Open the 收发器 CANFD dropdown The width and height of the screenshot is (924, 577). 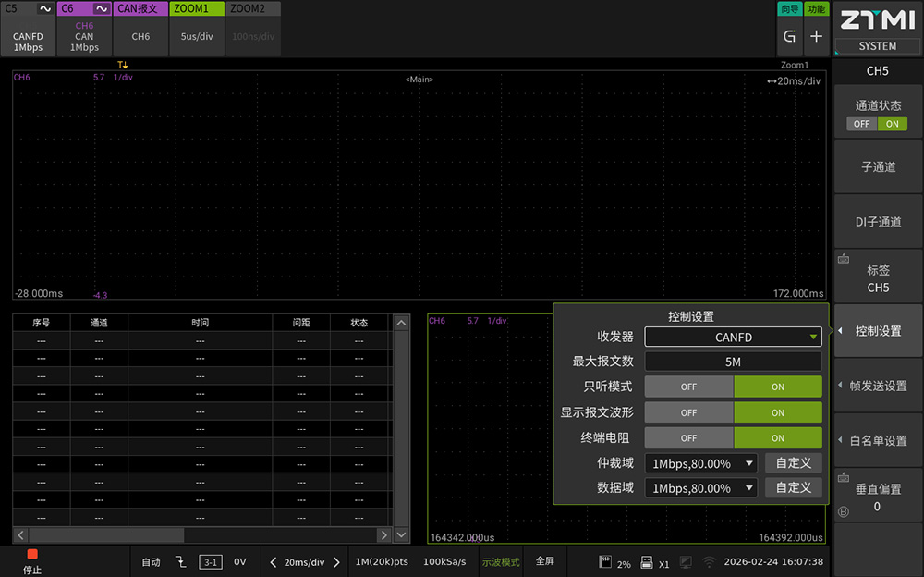coord(733,338)
